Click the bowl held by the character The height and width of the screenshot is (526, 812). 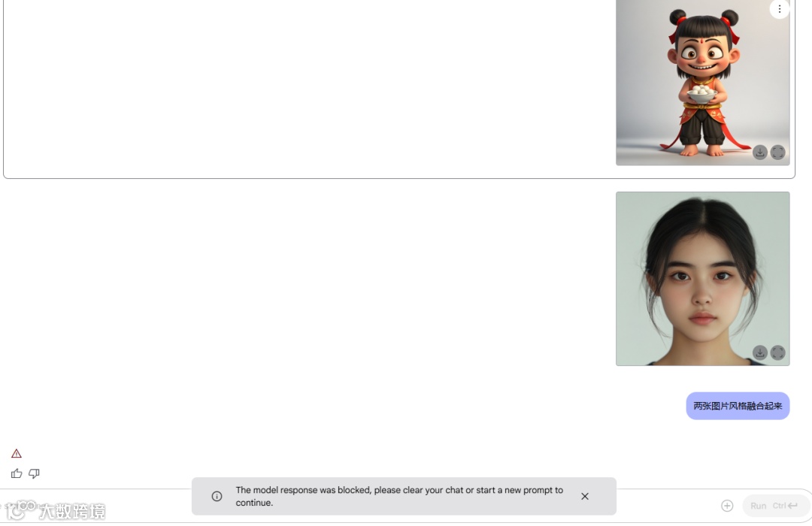(x=701, y=94)
